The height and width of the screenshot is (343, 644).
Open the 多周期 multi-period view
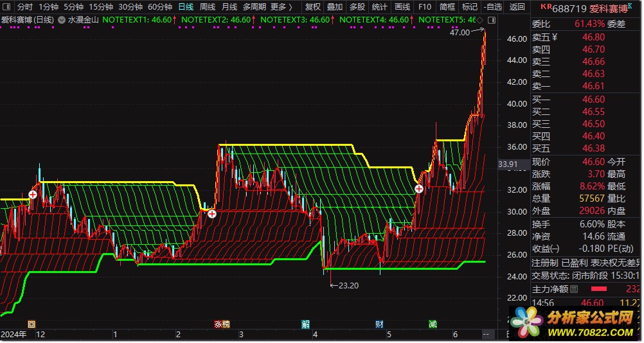click(255, 7)
